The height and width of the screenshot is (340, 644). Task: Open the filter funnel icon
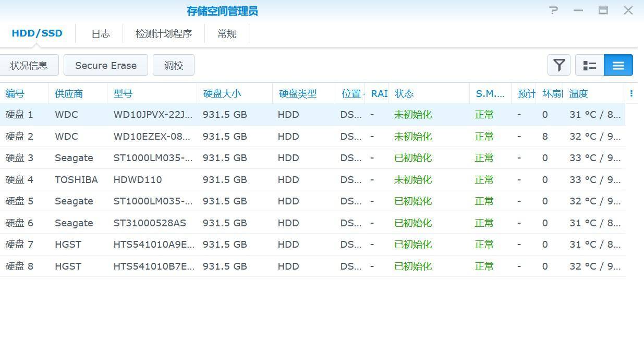[558, 65]
